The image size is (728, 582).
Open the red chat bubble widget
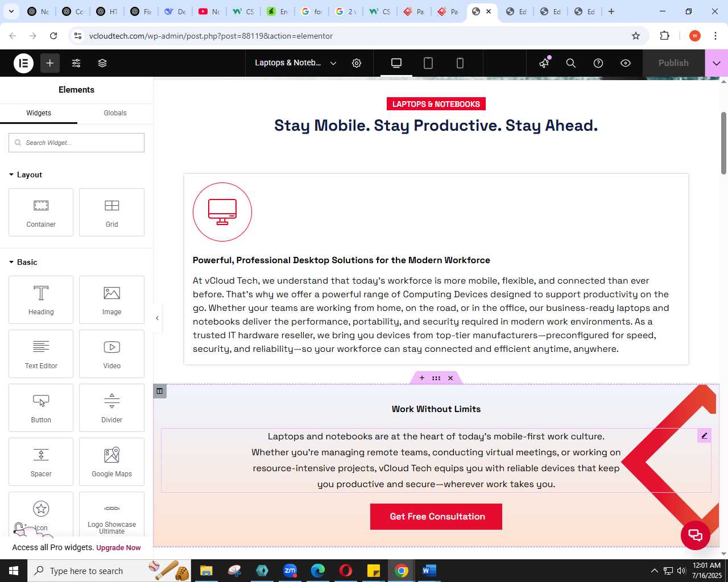pos(696,535)
